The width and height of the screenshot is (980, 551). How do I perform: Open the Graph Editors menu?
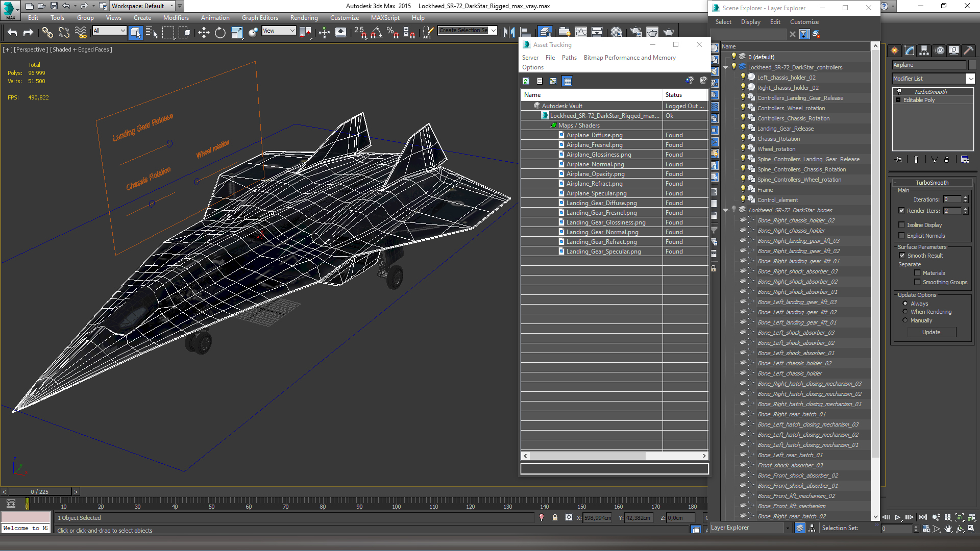coord(260,18)
